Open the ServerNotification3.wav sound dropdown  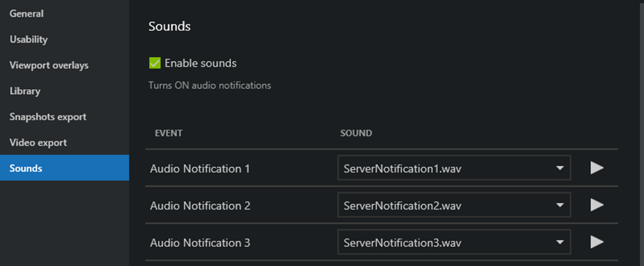tap(454, 243)
